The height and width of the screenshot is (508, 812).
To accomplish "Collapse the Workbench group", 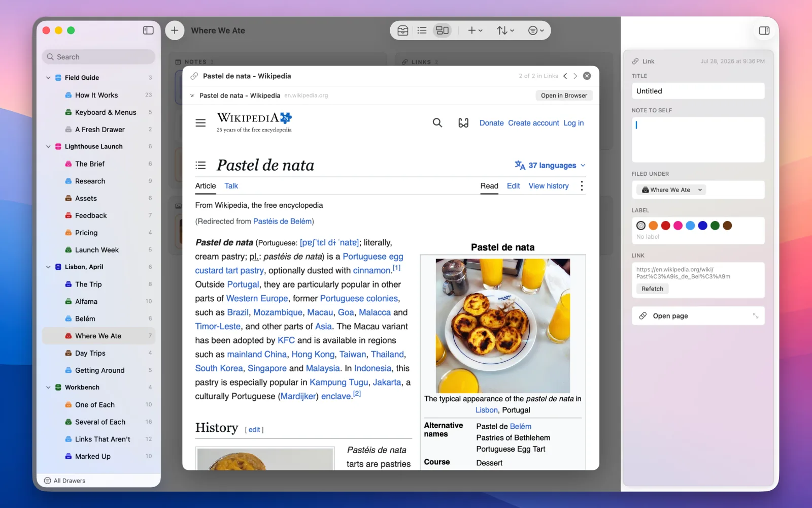I will pos(48,387).
